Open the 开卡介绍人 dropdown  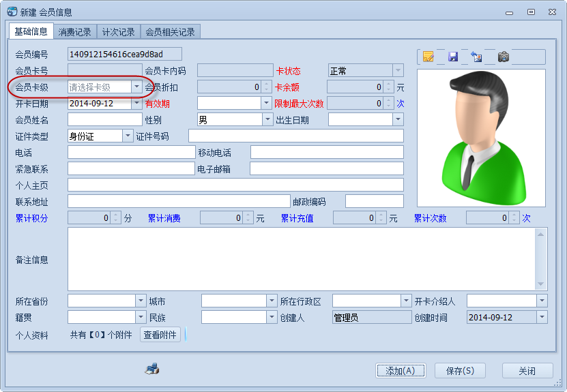(542, 301)
